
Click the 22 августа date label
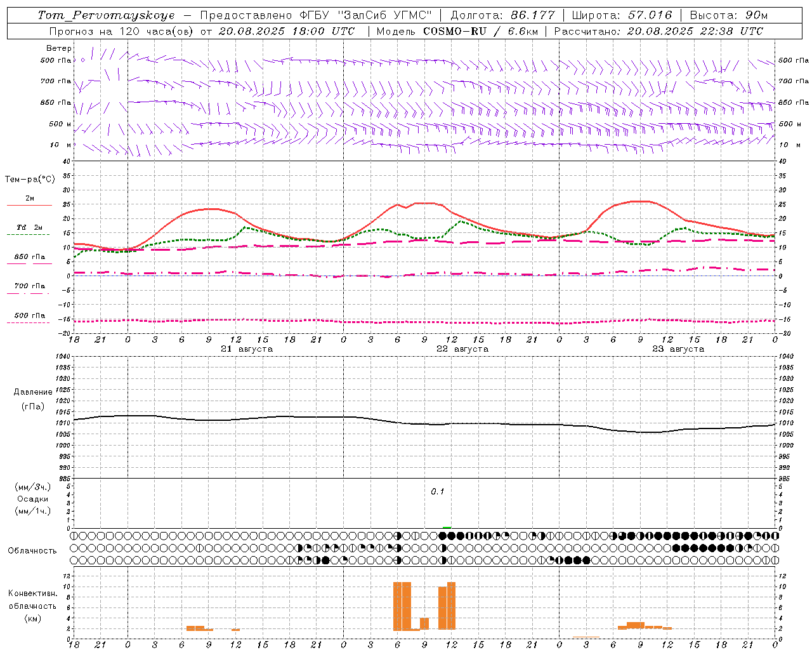pos(462,349)
